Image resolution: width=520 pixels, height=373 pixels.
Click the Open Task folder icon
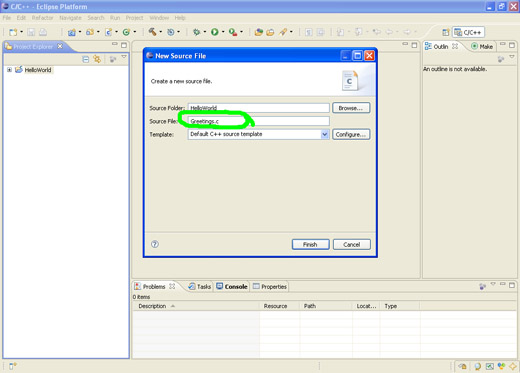(270, 32)
